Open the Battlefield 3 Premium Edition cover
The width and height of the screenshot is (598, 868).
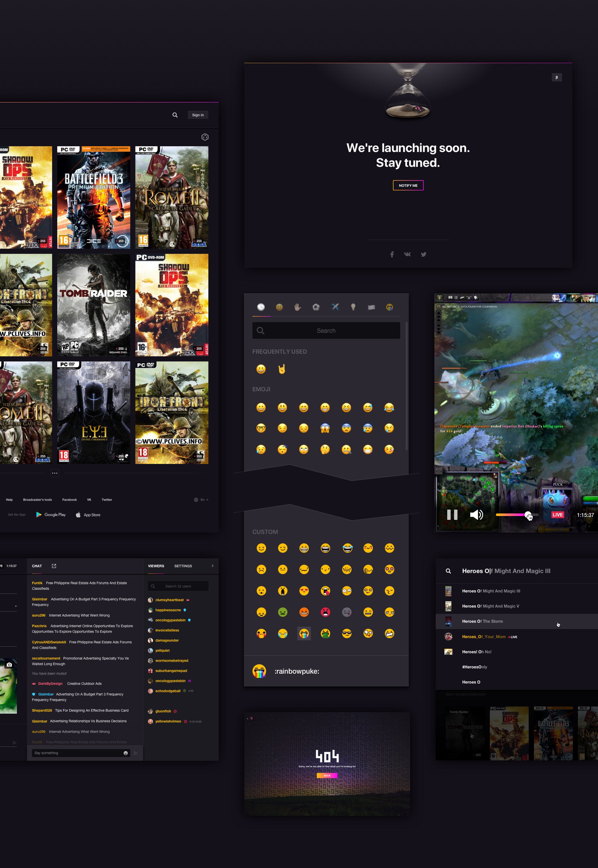[94, 197]
